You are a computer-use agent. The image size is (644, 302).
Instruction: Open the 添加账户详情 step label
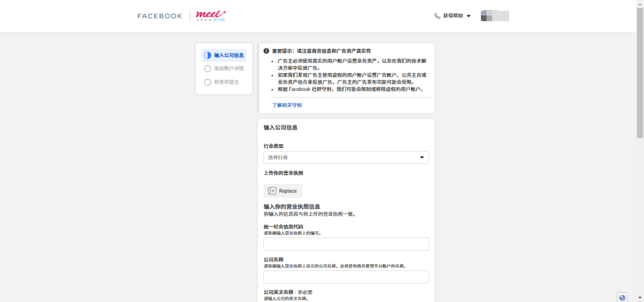click(x=229, y=69)
